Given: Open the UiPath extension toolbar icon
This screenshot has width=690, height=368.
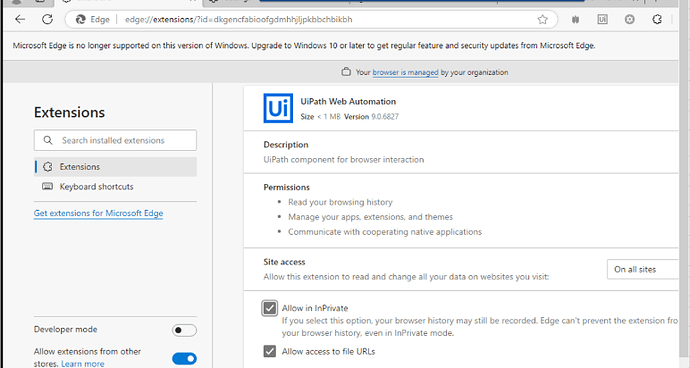Looking at the screenshot, I should click(x=602, y=19).
